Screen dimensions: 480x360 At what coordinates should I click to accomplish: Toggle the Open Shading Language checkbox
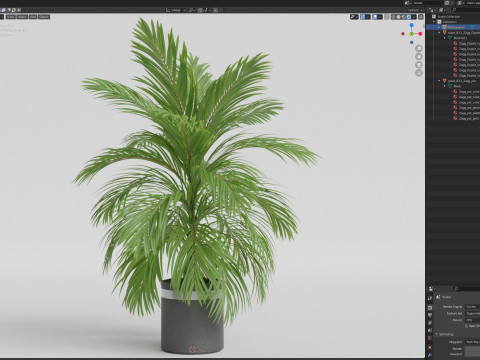(466, 326)
